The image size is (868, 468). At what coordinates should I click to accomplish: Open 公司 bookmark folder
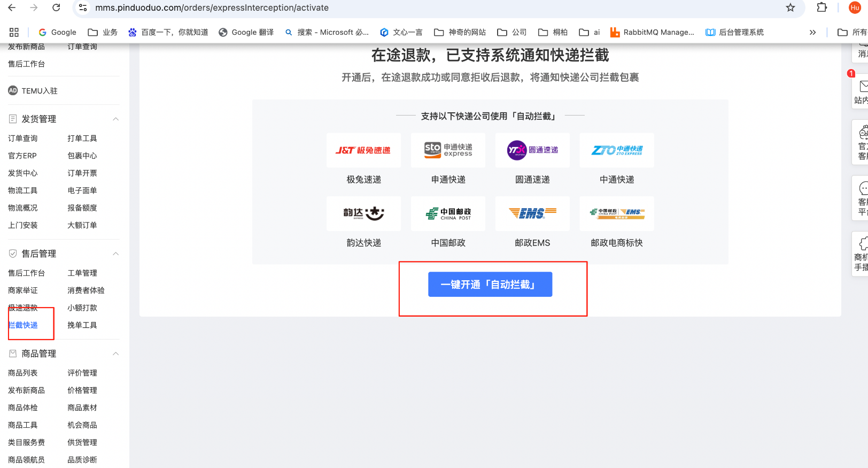(x=512, y=32)
